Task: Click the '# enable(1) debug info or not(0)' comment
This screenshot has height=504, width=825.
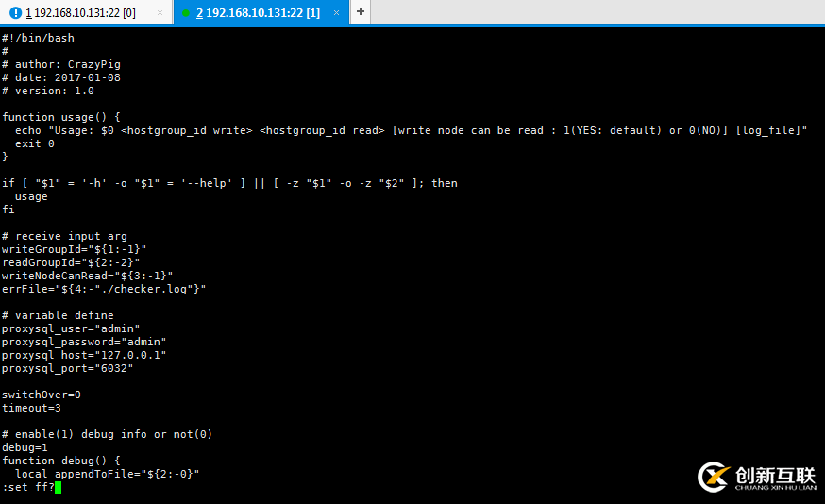Action: coord(107,434)
